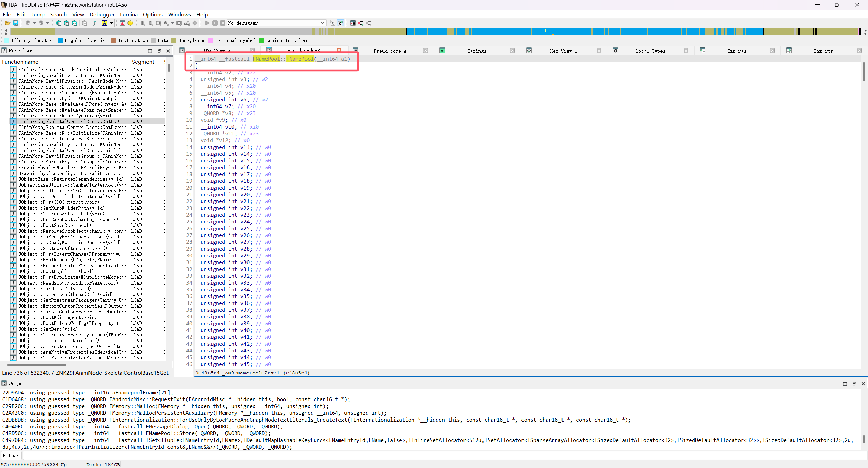Close the Functions panel

point(168,51)
